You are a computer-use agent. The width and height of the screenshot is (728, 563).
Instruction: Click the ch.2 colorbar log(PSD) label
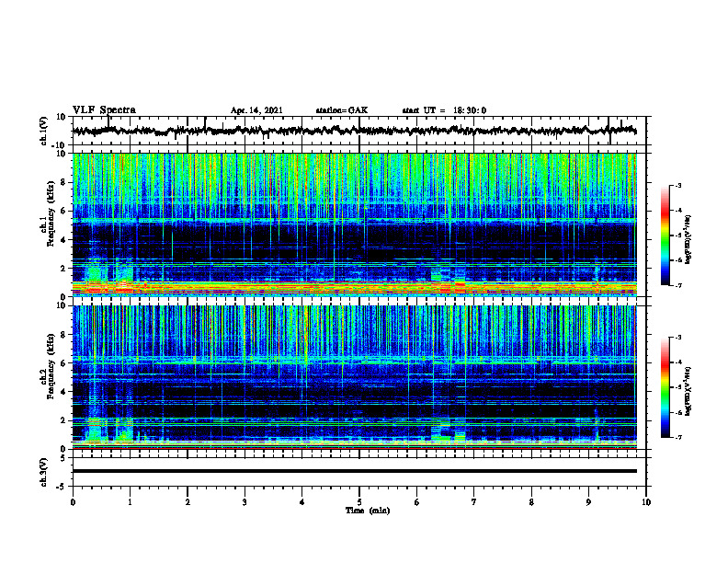pyautogui.click(x=688, y=391)
